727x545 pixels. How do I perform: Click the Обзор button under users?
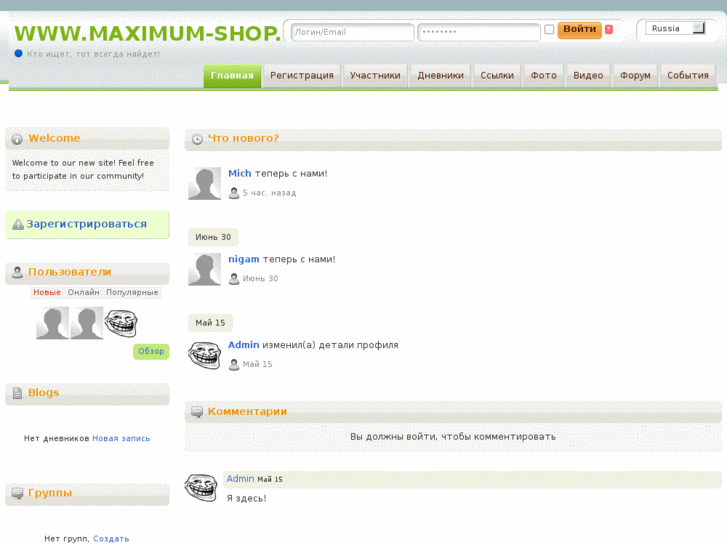pos(151,351)
